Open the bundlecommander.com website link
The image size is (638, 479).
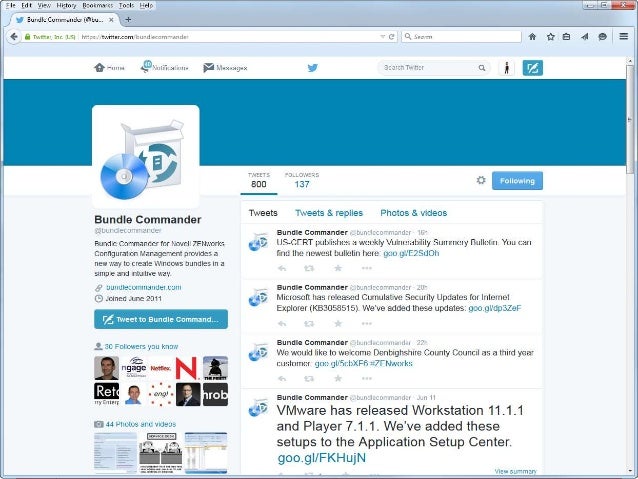pyautogui.click(x=144, y=287)
